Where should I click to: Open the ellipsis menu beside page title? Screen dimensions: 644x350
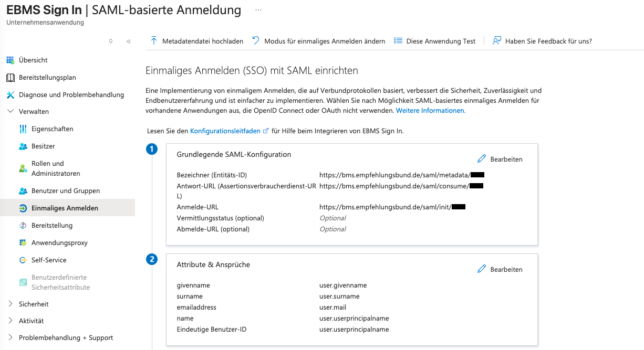pos(258,10)
